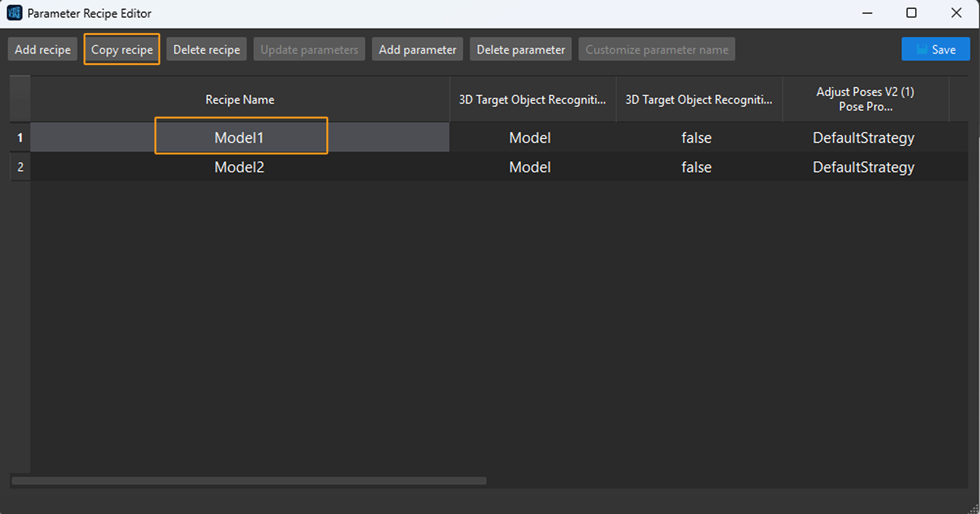
Task: Click Delete recipe in the toolbar
Action: pyautogui.click(x=206, y=50)
